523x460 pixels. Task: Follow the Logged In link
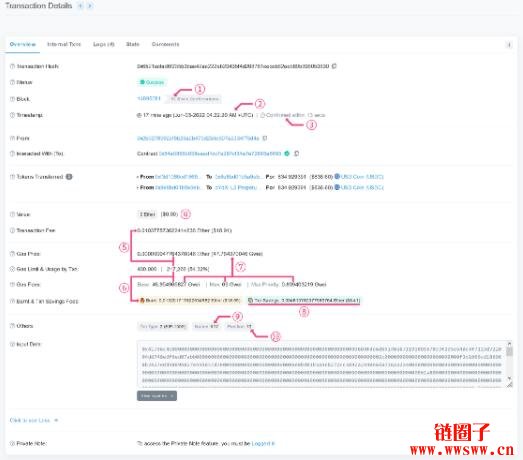tap(263, 443)
